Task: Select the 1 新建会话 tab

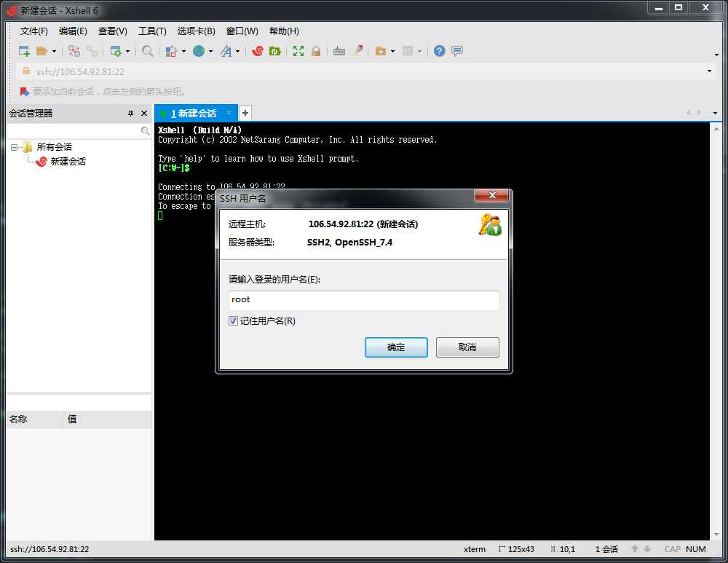Action: (x=194, y=114)
